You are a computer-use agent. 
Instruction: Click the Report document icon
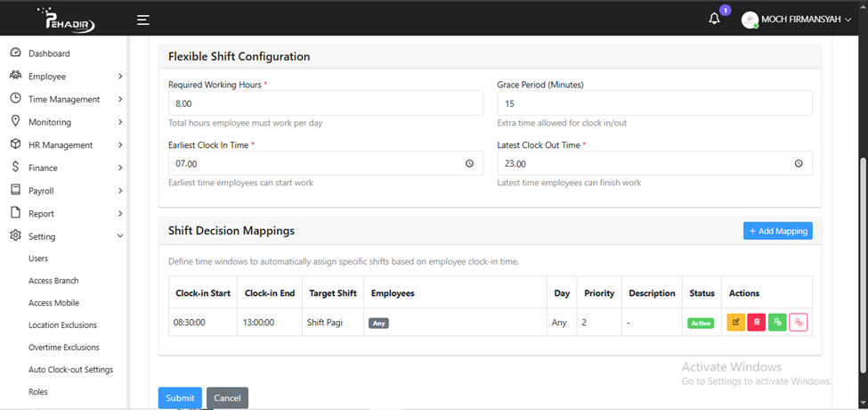(15, 213)
